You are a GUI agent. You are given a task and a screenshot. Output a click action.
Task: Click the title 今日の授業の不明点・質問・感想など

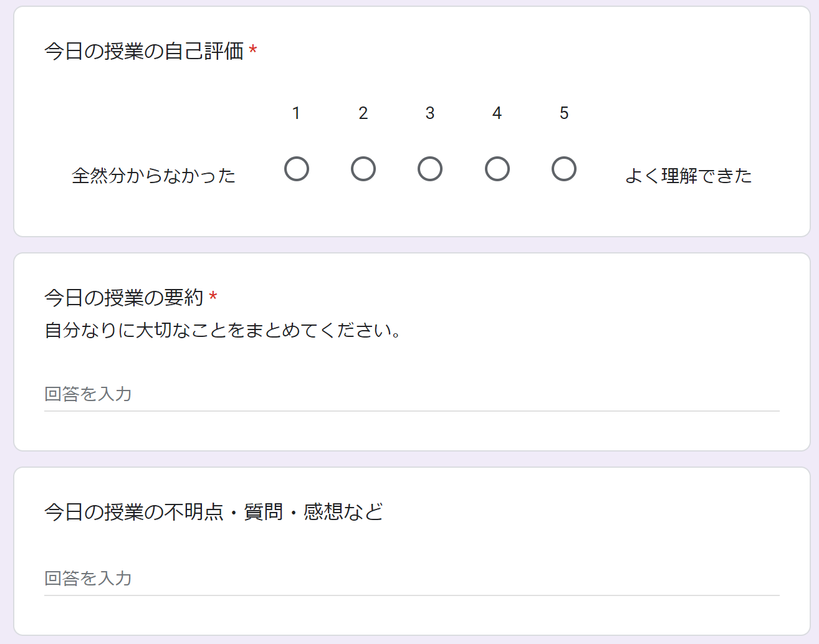click(x=214, y=512)
